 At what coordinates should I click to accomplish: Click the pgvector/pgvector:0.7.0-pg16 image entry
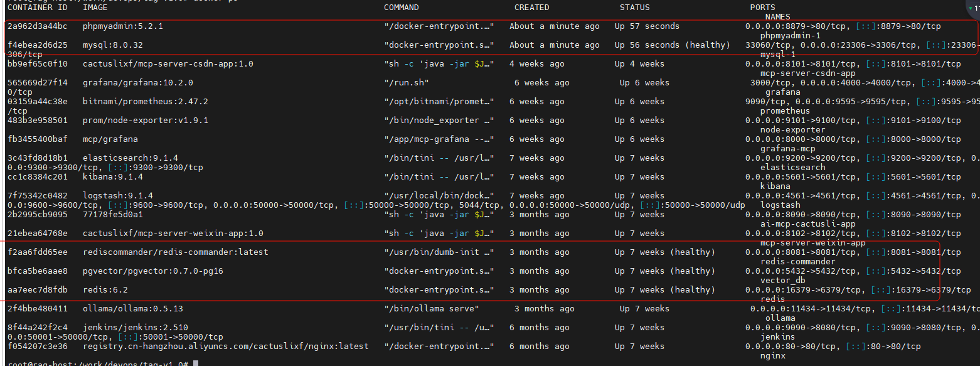(x=152, y=271)
